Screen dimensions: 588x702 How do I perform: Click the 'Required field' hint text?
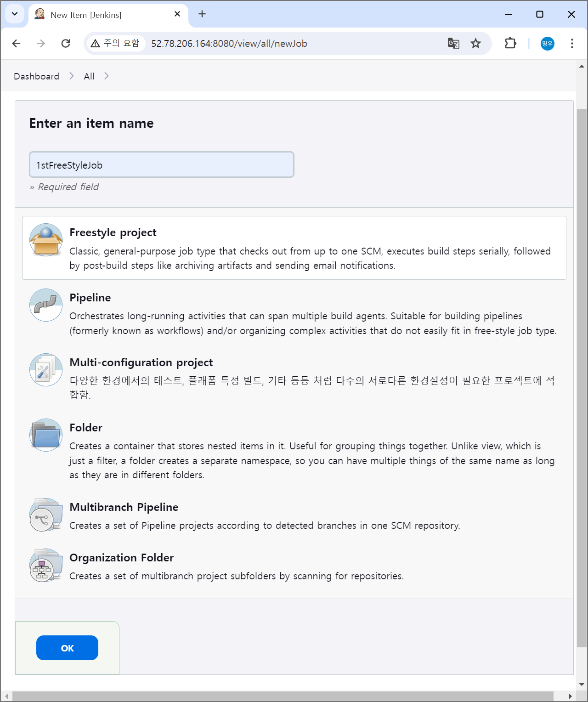pyautogui.click(x=68, y=187)
